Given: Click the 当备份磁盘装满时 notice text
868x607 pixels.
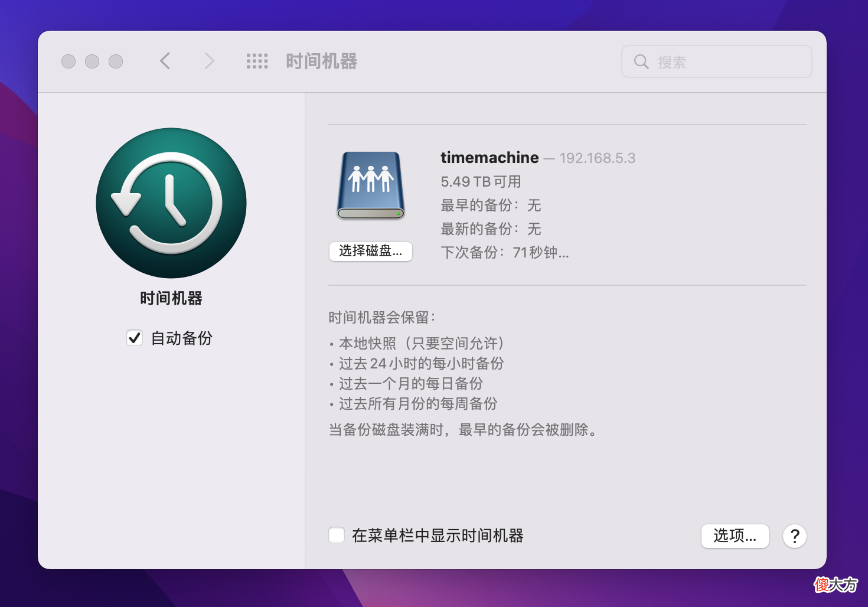Looking at the screenshot, I should pos(464,430).
